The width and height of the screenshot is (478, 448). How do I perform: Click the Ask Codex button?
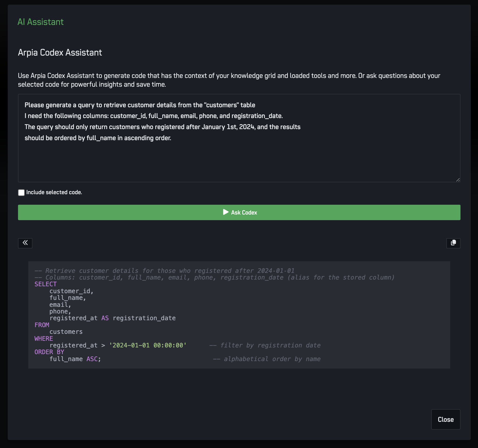point(239,212)
